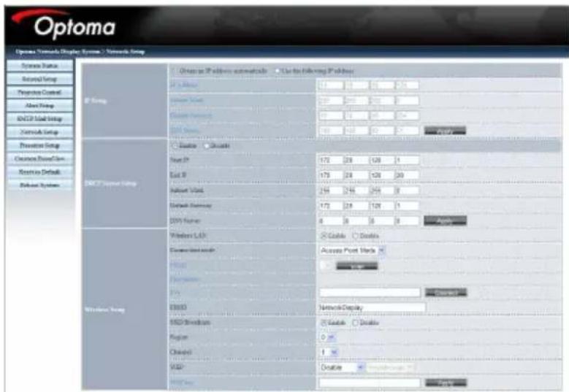Click the IP Address first octet field
This screenshot has height=392, width=569.
(x=331, y=85)
